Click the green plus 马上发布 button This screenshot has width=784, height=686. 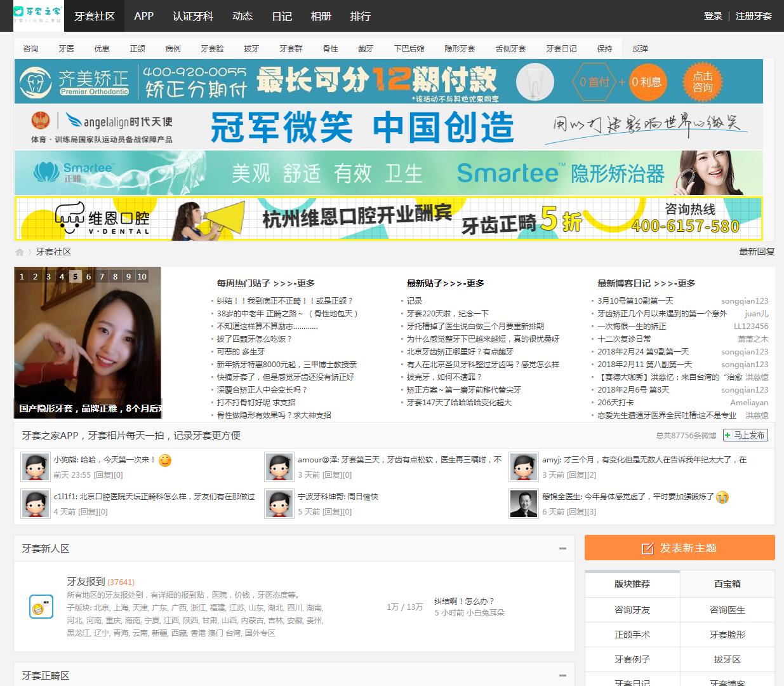point(745,435)
